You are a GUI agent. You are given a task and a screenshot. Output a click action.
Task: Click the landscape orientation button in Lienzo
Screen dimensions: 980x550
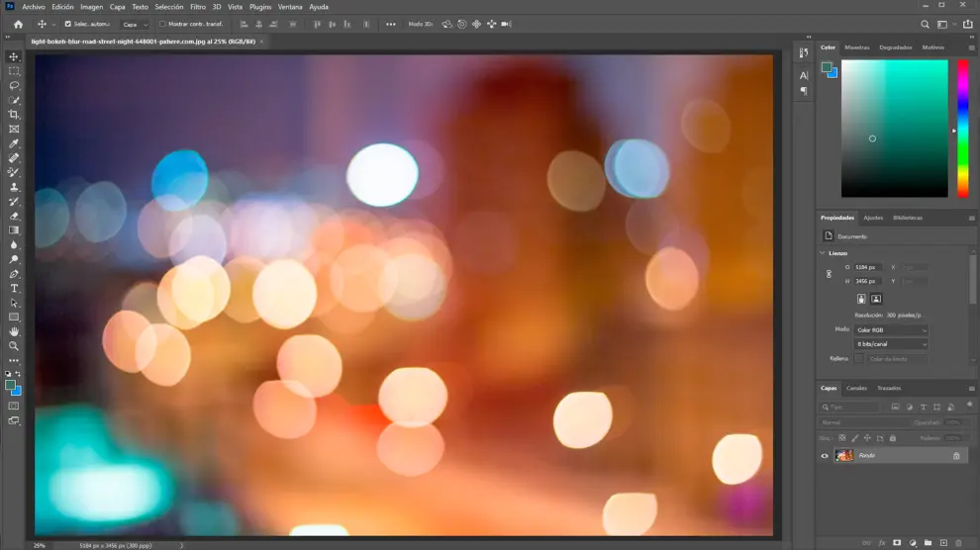[x=876, y=299]
